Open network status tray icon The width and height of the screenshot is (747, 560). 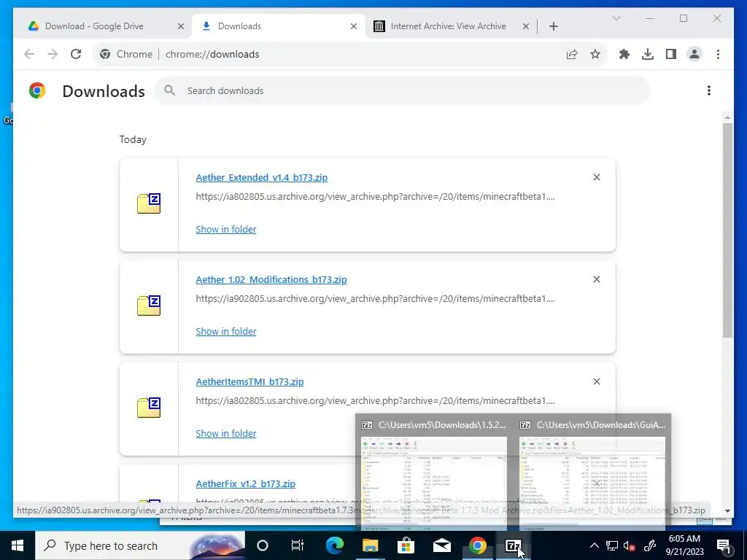click(x=612, y=545)
